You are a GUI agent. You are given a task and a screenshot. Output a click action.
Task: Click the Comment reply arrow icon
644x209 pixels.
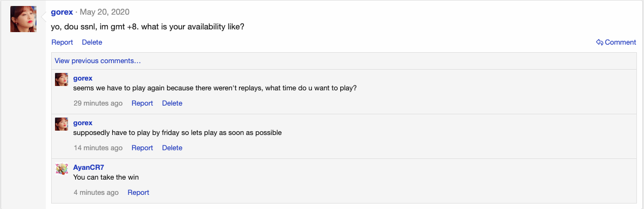599,42
